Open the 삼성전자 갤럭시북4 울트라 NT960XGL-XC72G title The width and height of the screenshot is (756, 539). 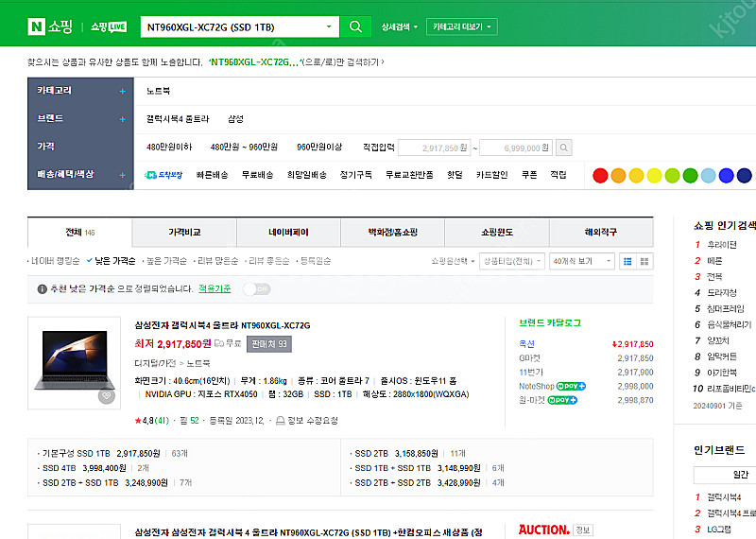222,325
